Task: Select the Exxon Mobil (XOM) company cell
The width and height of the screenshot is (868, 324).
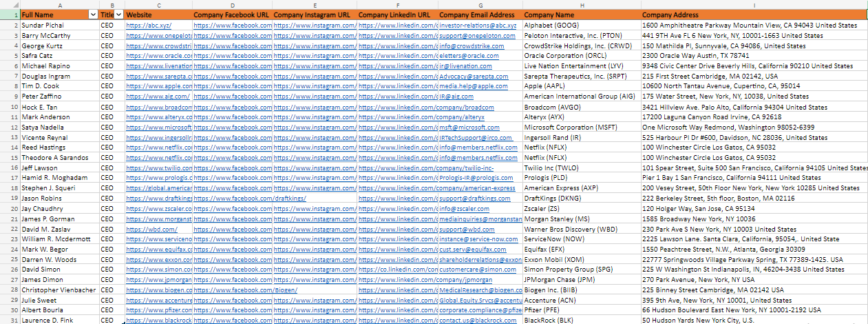Action: tap(582, 259)
